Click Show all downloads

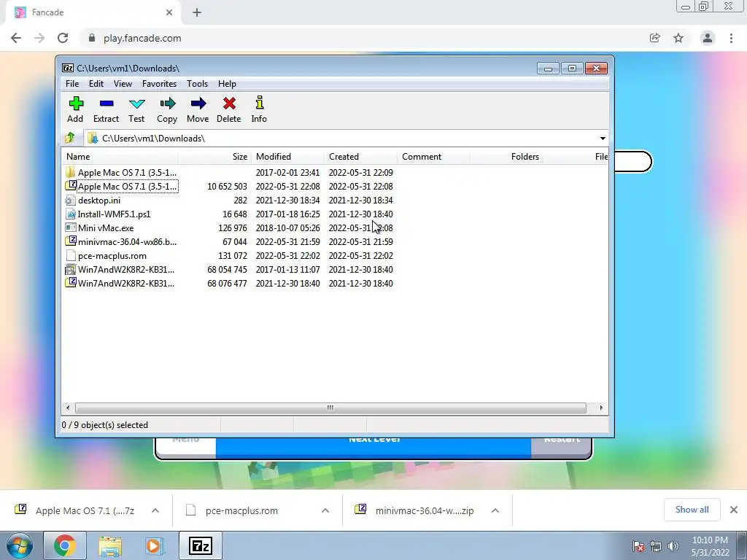692,510
